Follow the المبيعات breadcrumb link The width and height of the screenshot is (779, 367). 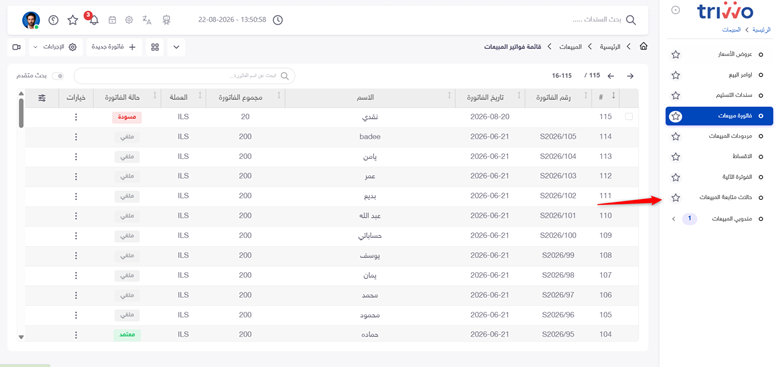click(x=571, y=47)
